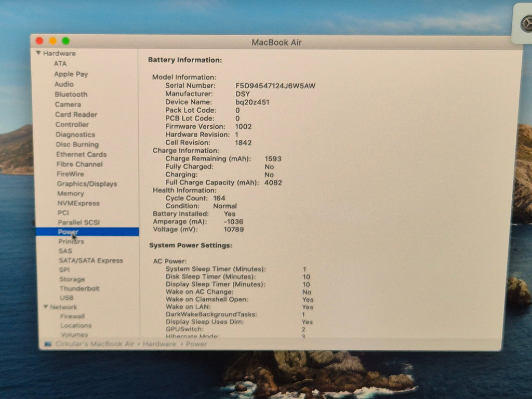Viewport: 532px width, 399px height.
Task: Show Memory information
Action: point(71,193)
